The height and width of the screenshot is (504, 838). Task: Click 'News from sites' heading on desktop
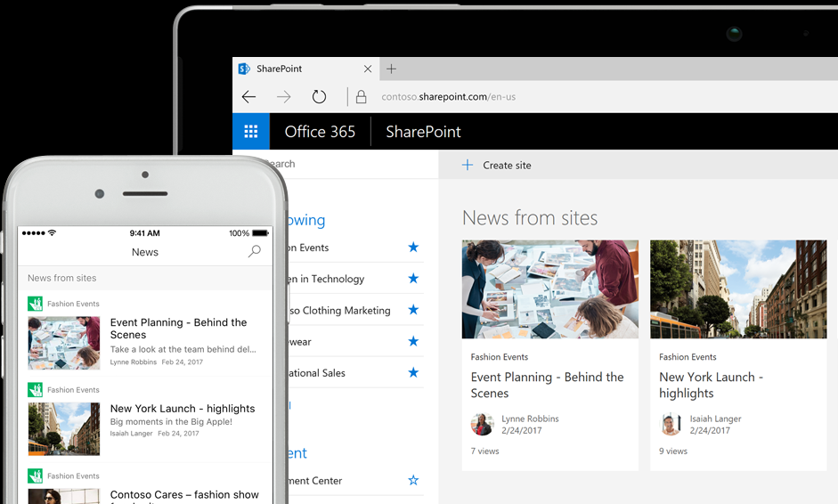click(x=530, y=218)
